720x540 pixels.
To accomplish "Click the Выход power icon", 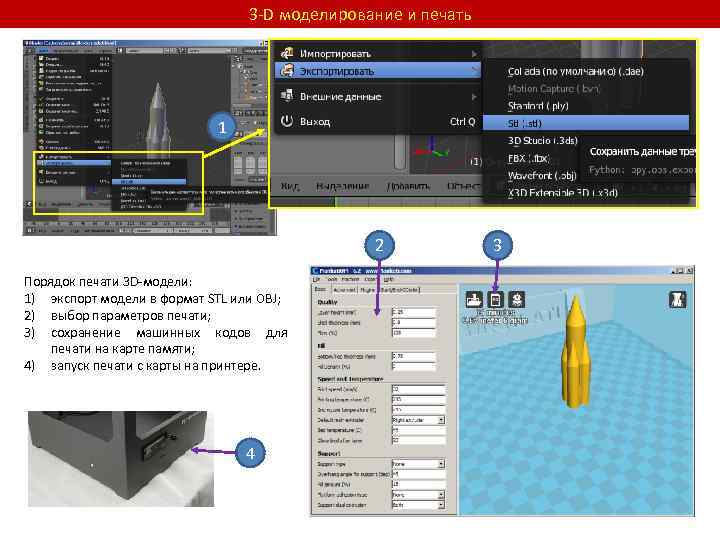I will tap(287, 121).
